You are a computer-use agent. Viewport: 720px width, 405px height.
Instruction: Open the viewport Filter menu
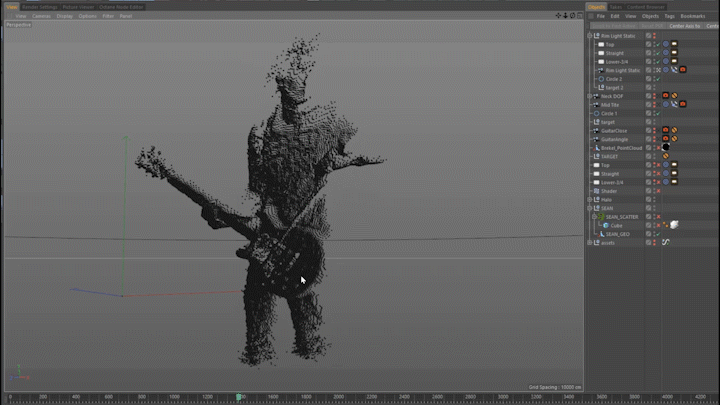[x=108, y=16]
